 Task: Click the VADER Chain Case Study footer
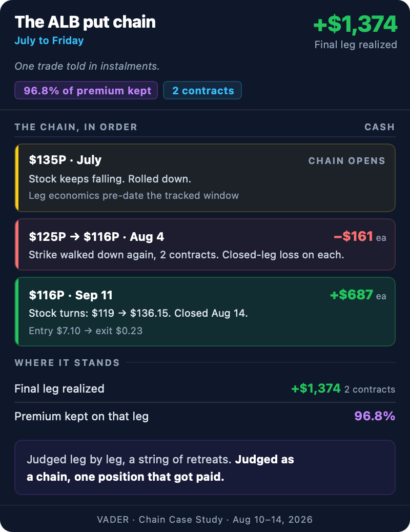click(x=205, y=520)
